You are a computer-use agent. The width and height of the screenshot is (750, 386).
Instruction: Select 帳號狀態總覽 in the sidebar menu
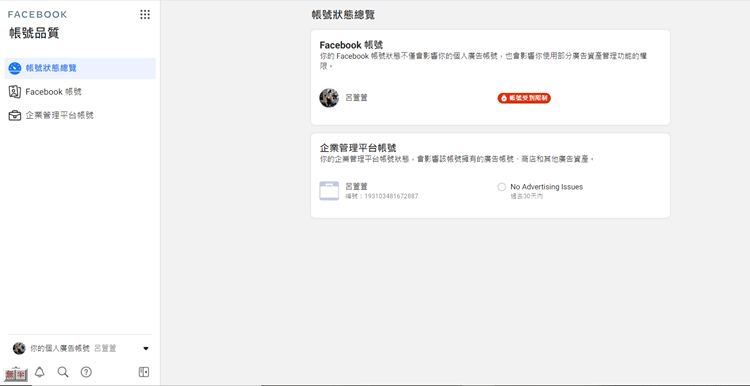(x=80, y=68)
